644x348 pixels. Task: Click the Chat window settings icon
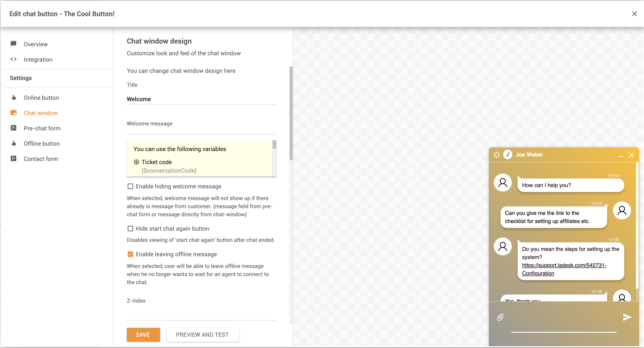(497, 155)
